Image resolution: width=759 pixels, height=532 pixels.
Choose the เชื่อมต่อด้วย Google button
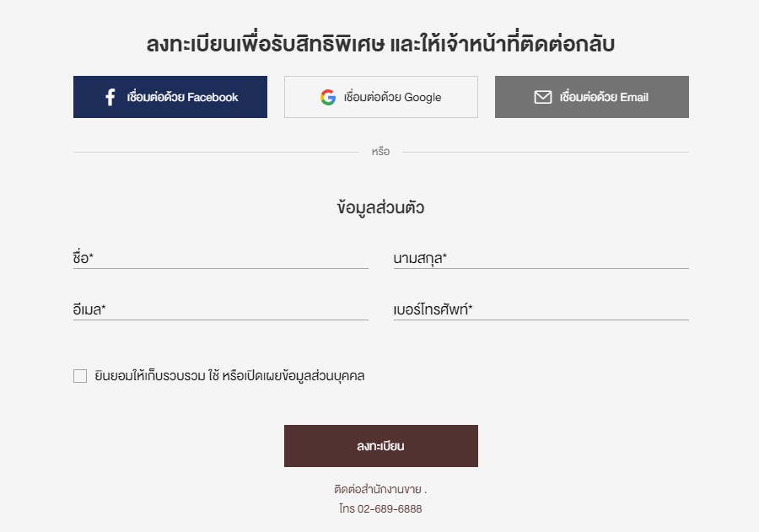click(381, 97)
